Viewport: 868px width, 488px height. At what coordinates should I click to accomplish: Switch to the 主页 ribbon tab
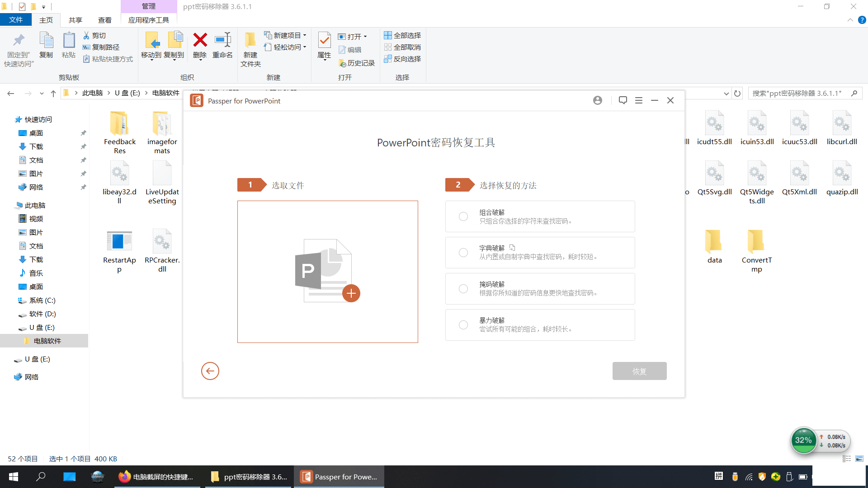point(46,20)
